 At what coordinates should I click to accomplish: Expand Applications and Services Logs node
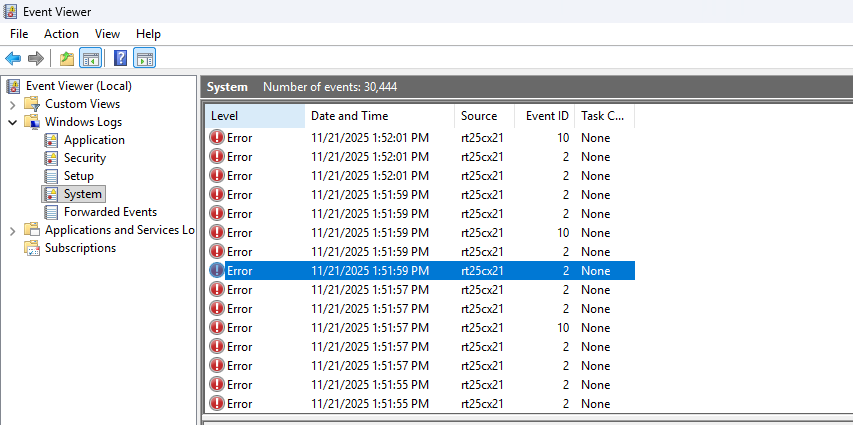coord(12,230)
